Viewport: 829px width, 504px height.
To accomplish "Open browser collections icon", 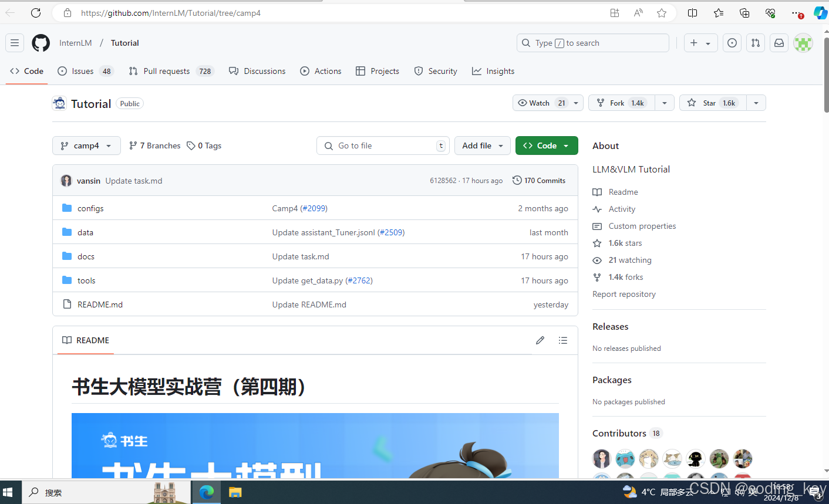I will (x=744, y=13).
